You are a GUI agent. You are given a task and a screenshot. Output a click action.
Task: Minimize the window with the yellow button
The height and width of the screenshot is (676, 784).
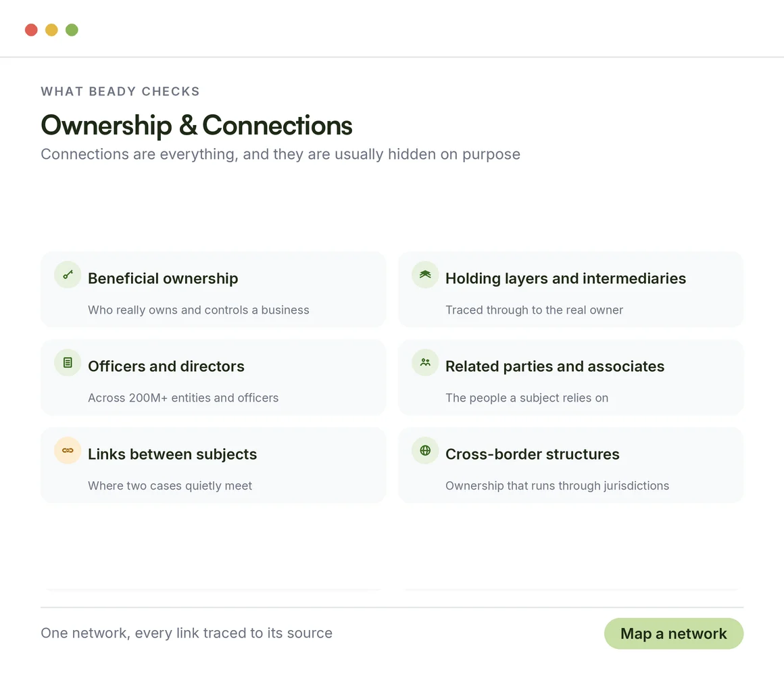(51, 30)
